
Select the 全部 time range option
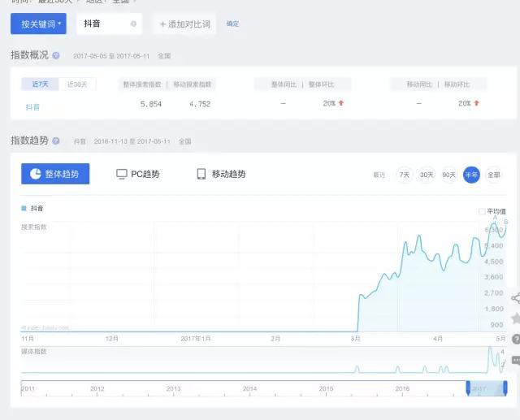[x=494, y=175]
